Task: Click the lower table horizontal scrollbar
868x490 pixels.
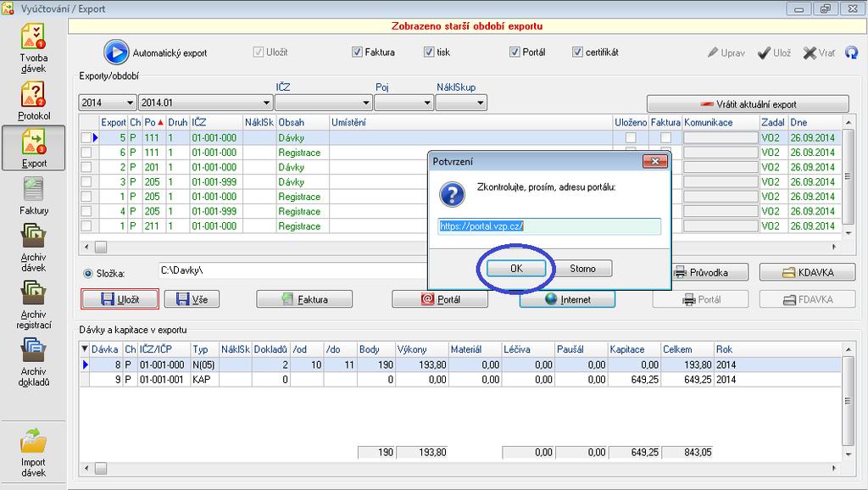Action: point(459,469)
